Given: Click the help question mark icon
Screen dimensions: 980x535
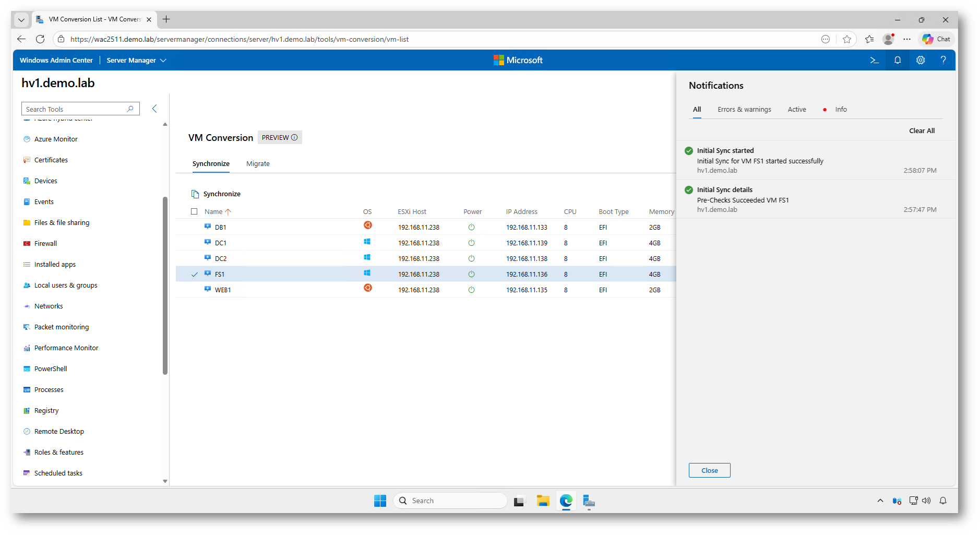Looking at the screenshot, I should point(943,60).
